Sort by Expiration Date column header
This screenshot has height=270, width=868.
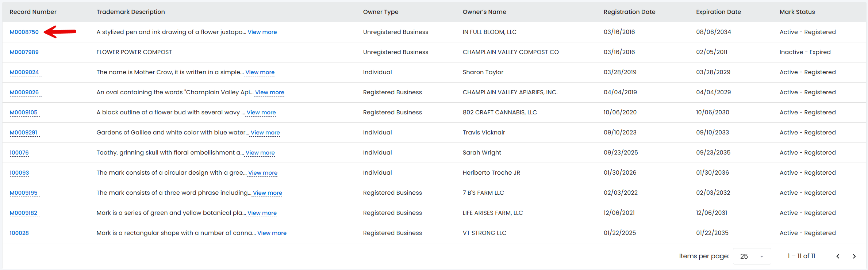tap(718, 12)
